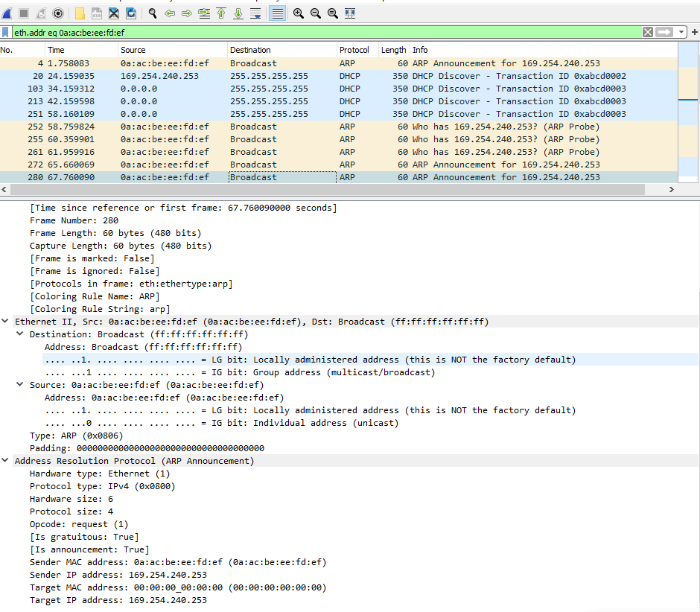The height and width of the screenshot is (612, 700).
Task: Select packet 103 DHCP Discover row
Action: point(298,89)
